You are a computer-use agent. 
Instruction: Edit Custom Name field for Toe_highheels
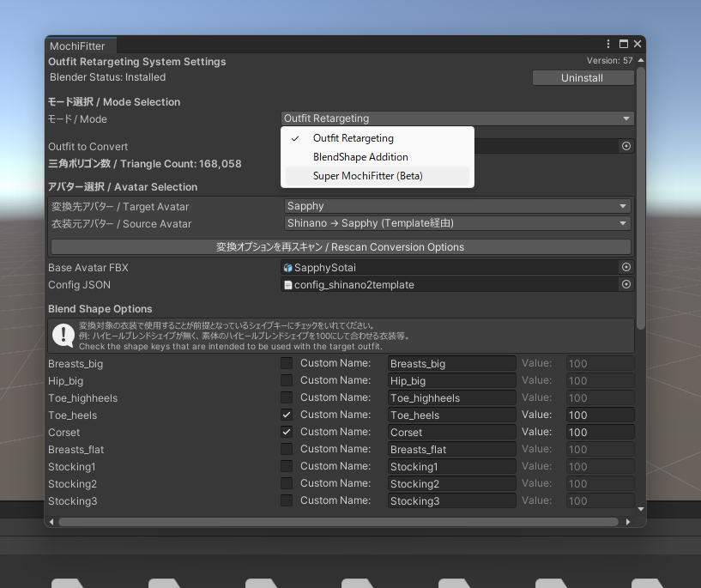(x=451, y=398)
